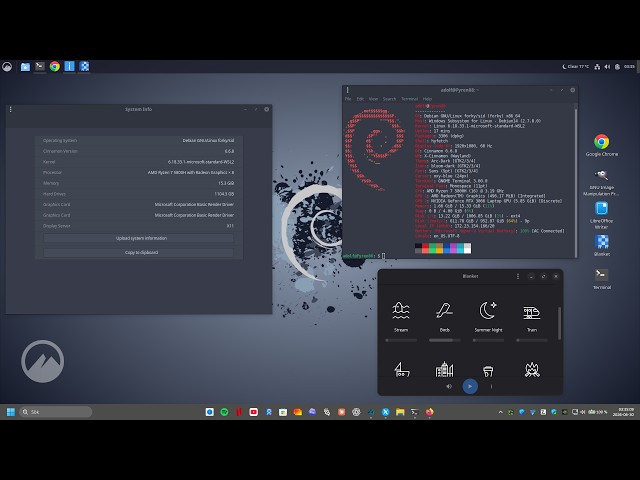Click the red color block in terminal output
This screenshot has width=640, height=480.
tap(425, 248)
